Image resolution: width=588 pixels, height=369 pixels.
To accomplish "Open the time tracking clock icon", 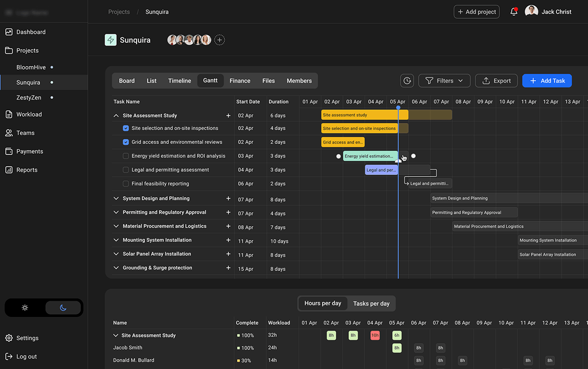I will (407, 81).
